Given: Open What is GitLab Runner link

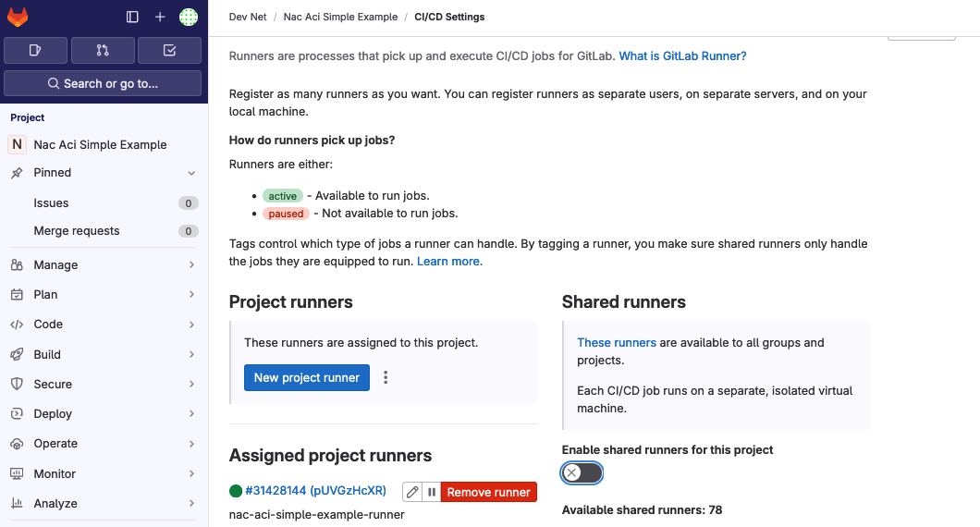Looking at the screenshot, I should tap(682, 56).
